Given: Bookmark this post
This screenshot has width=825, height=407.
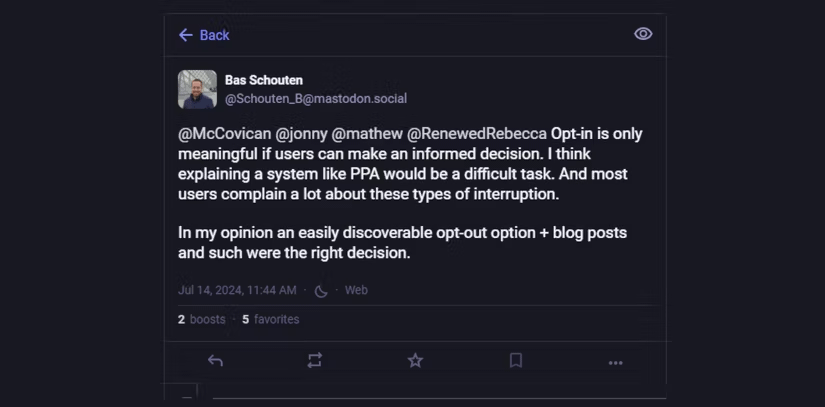Looking at the screenshot, I should (516, 361).
